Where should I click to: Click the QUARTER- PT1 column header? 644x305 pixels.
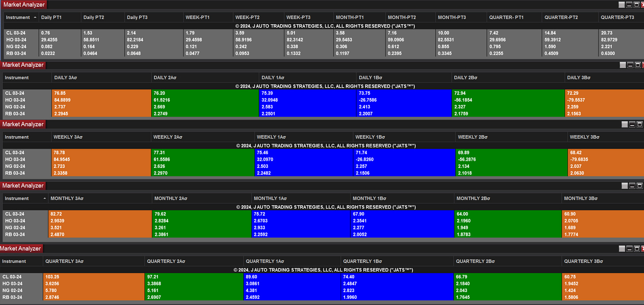(514, 18)
